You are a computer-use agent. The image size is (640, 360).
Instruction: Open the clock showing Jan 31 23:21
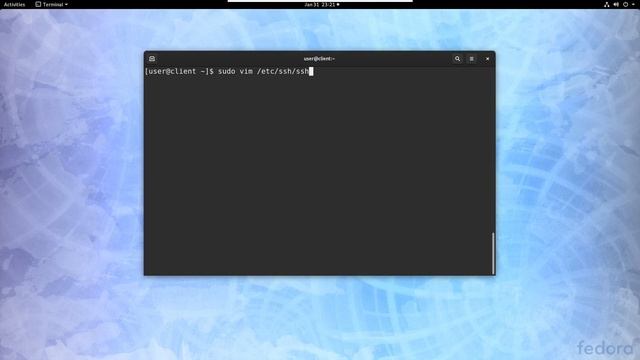322,4
